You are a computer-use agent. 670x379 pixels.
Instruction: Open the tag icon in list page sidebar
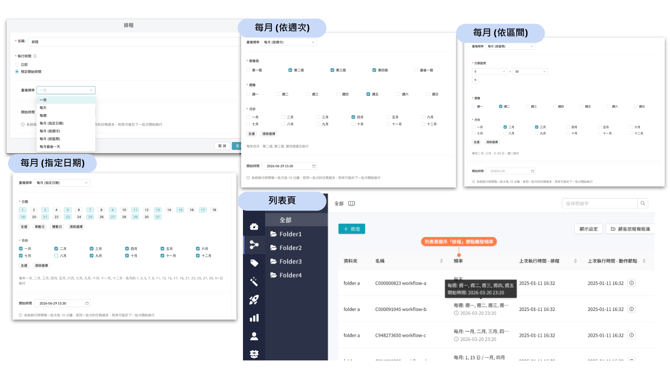(x=254, y=263)
